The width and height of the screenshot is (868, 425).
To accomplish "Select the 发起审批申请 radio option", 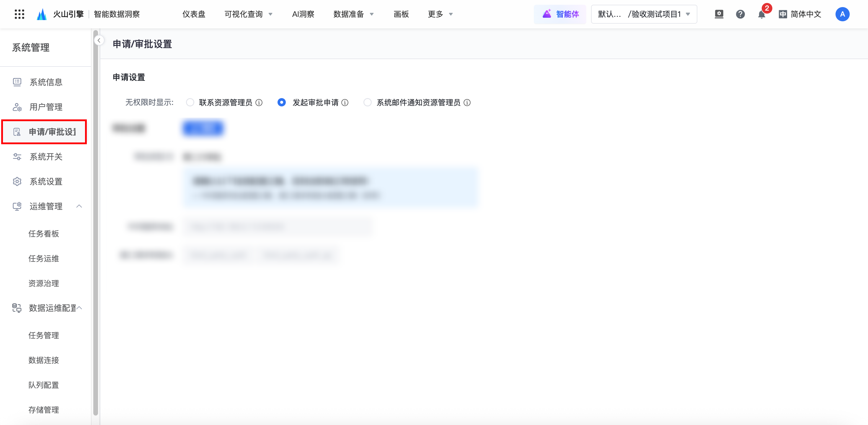I will [x=281, y=103].
